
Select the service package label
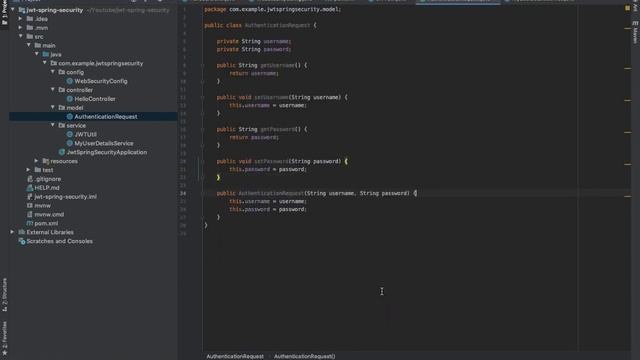point(76,125)
